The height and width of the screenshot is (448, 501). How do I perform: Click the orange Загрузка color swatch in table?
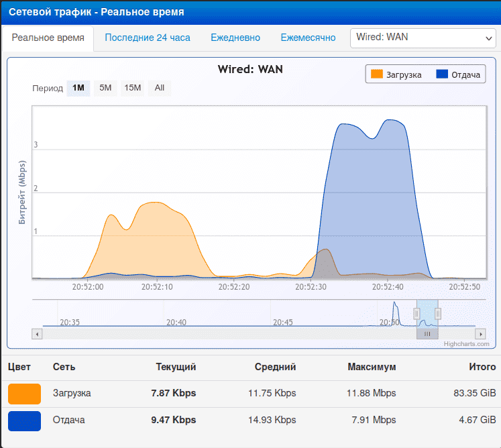pyautogui.click(x=24, y=394)
